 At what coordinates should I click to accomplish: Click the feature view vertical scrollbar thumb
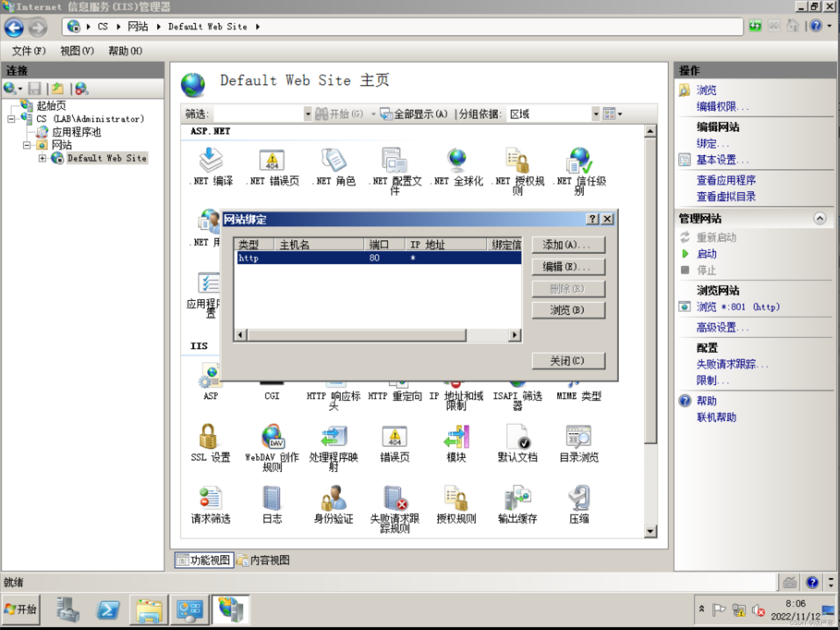651,290
